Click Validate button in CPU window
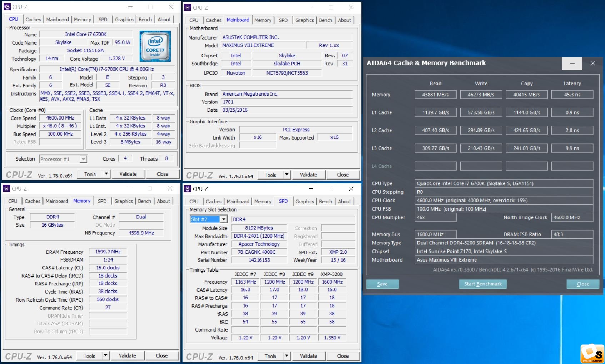This screenshot has height=364, width=605. 128,174
